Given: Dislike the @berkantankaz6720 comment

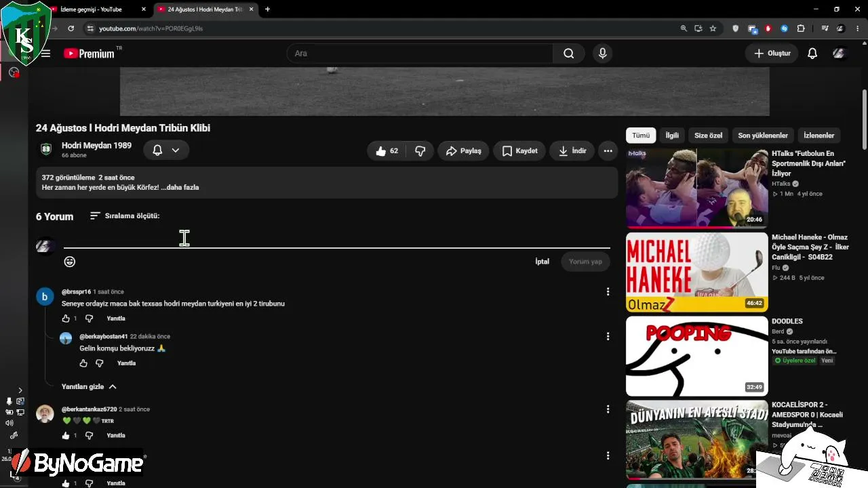Looking at the screenshot, I should 89,436.
